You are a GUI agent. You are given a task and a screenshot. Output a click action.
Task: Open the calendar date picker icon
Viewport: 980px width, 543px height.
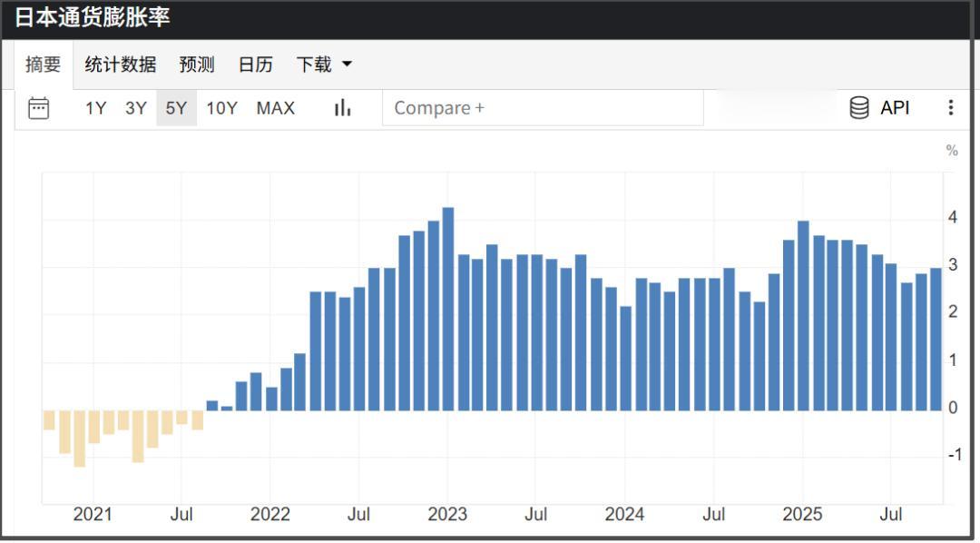38,107
